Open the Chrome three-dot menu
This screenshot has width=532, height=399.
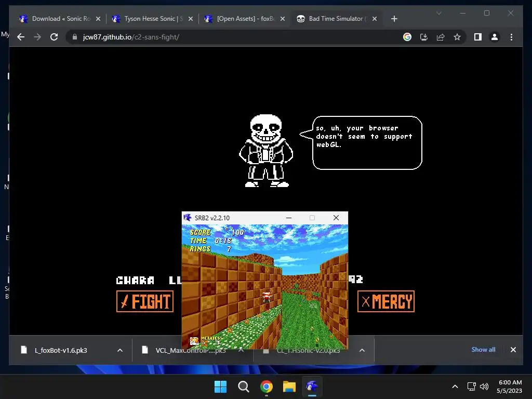click(511, 37)
